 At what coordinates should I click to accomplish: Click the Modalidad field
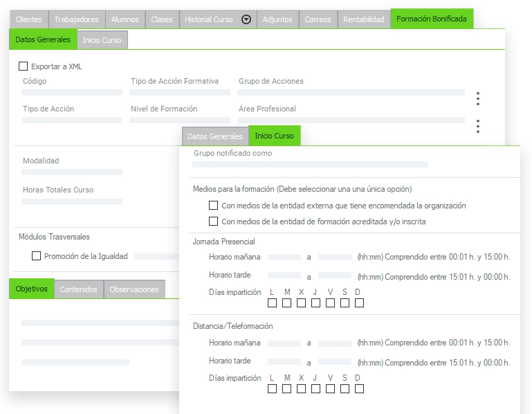72,172
